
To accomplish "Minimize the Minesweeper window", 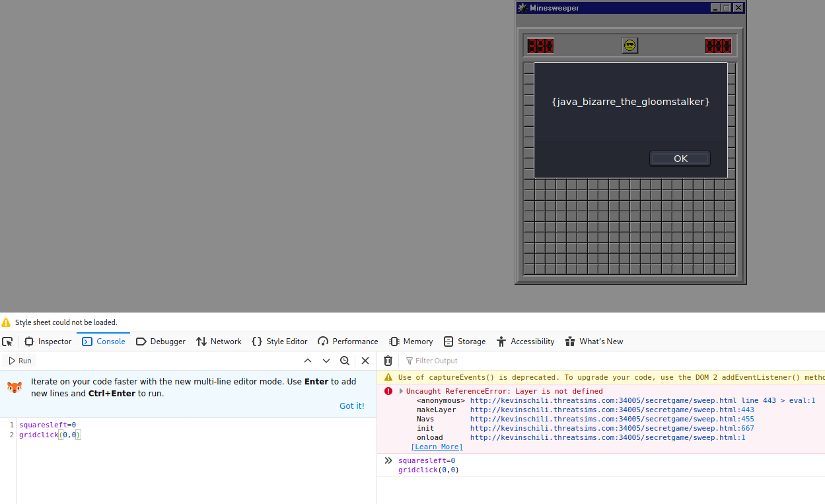I will click(715, 8).
